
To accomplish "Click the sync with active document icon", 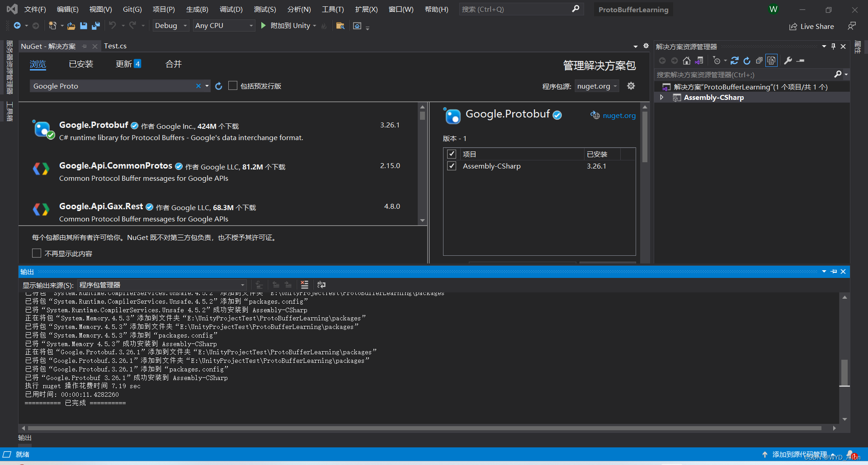I will [x=735, y=61].
